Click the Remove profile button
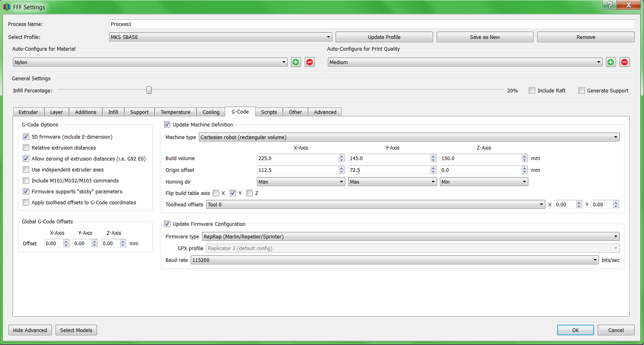 (x=586, y=37)
